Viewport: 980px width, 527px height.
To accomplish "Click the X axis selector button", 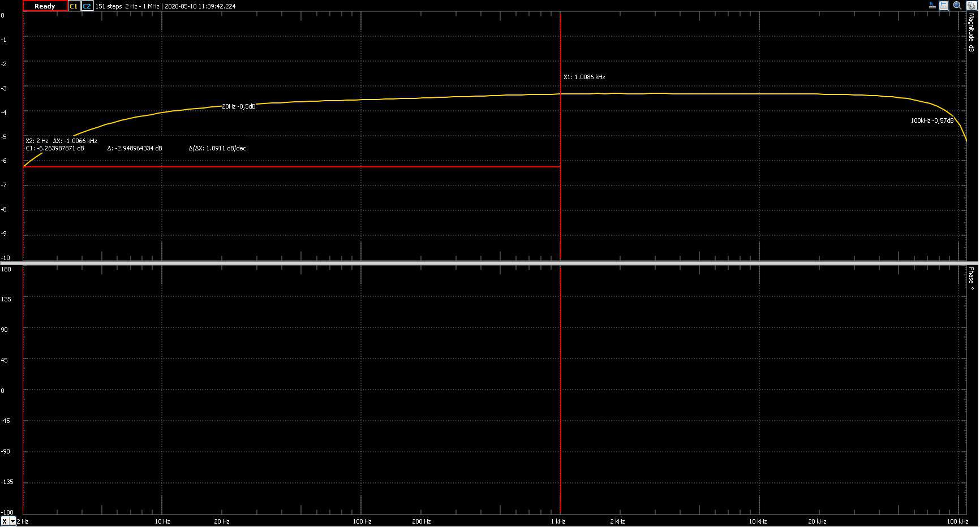I will coord(5,522).
